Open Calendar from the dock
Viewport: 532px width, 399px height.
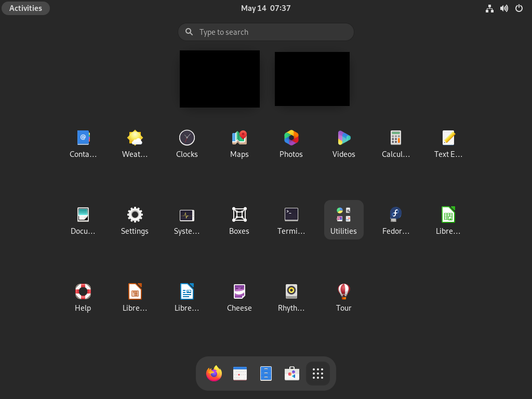[240, 374]
